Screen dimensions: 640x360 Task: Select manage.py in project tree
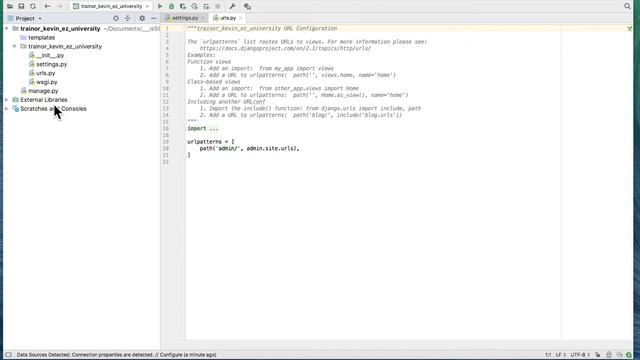[43, 91]
